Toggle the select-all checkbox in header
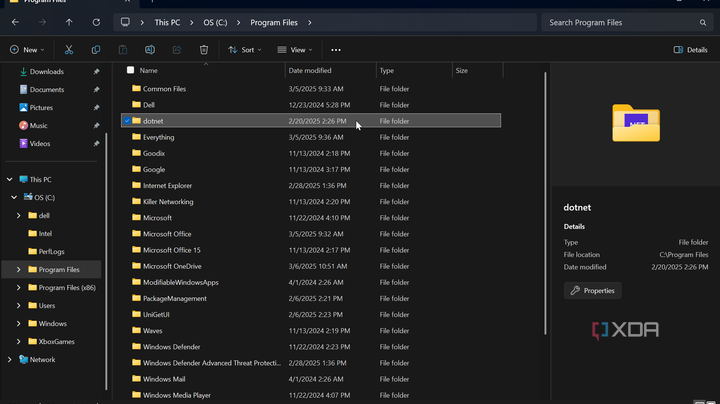This screenshot has height=404, width=720. [x=130, y=70]
